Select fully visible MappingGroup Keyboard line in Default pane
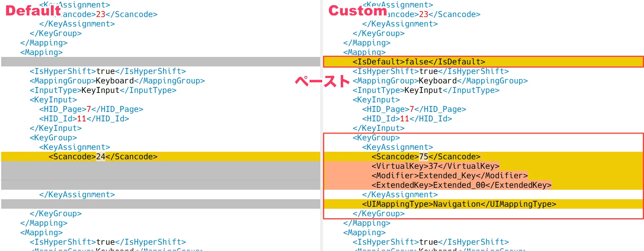Screen dimensions: 644x251 tap(117, 81)
